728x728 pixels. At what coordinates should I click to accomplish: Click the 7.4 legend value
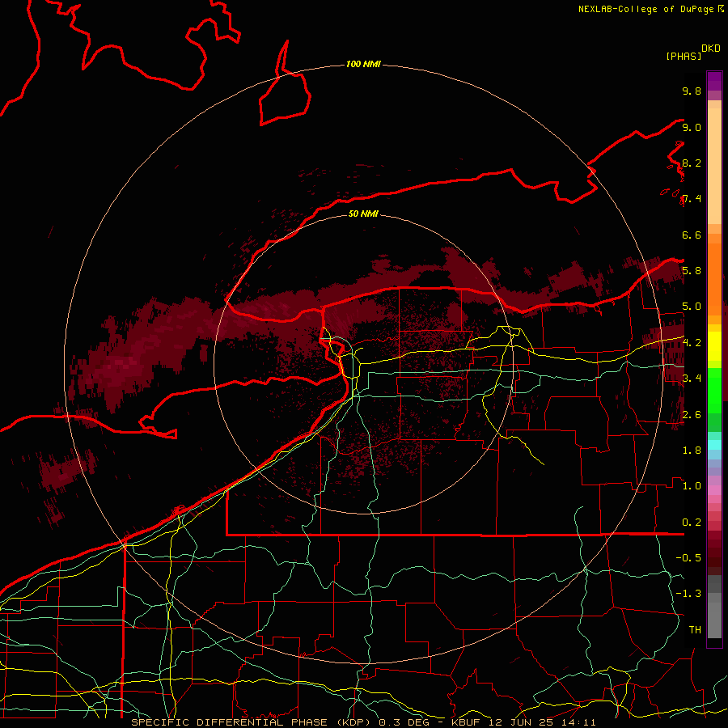pyautogui.click(x=692, y=199)
